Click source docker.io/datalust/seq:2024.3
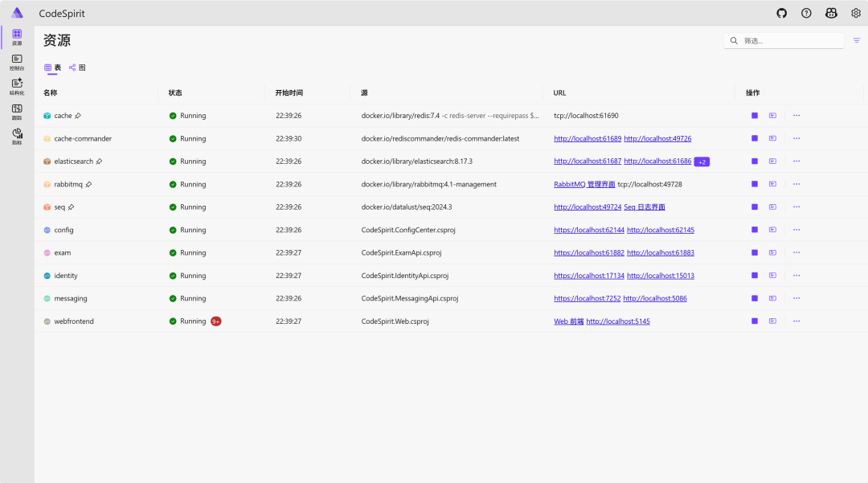The width and height of the screenshot is (868, 483). [407, 207]
